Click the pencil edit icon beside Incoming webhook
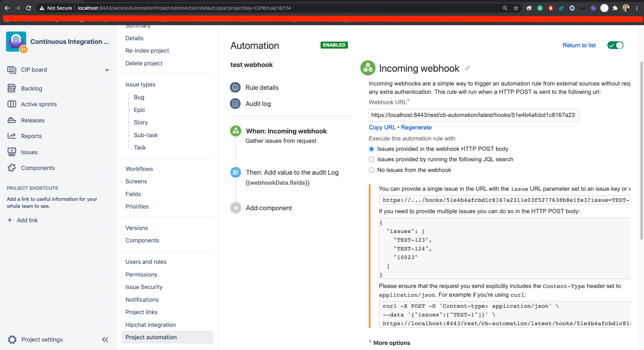 coord(467,68)
